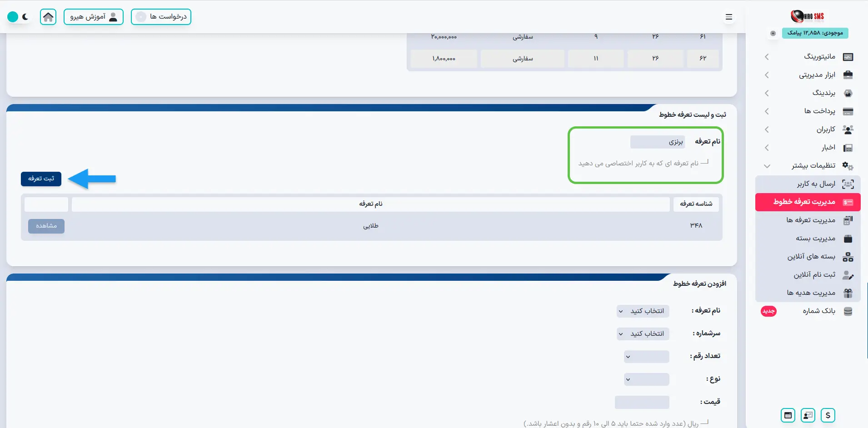Click the قیمت price input field
868x428 pixels.
642,402
